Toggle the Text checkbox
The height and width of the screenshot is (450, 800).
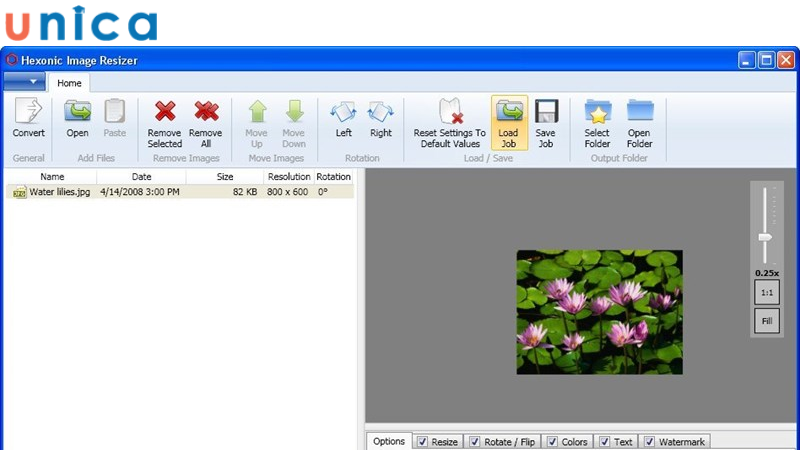click(x=605, y=442)
